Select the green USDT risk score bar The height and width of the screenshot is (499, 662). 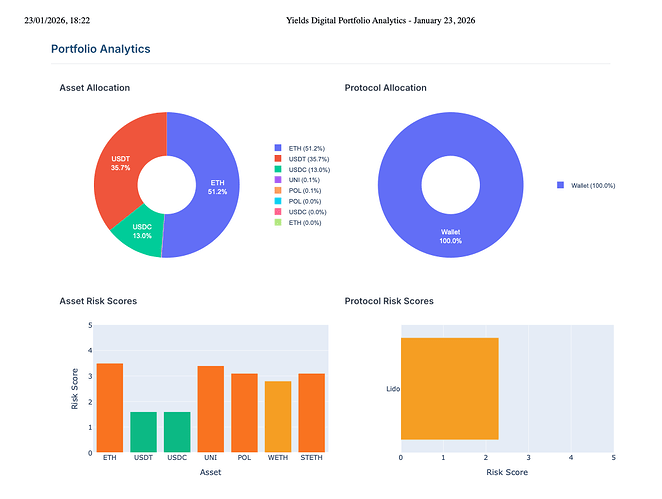(144, 432)
